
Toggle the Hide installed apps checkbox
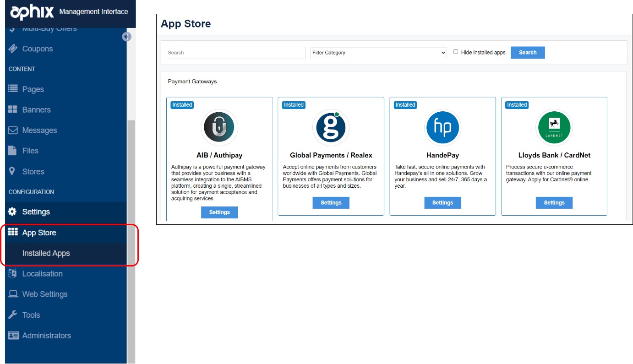coord(456,52)
